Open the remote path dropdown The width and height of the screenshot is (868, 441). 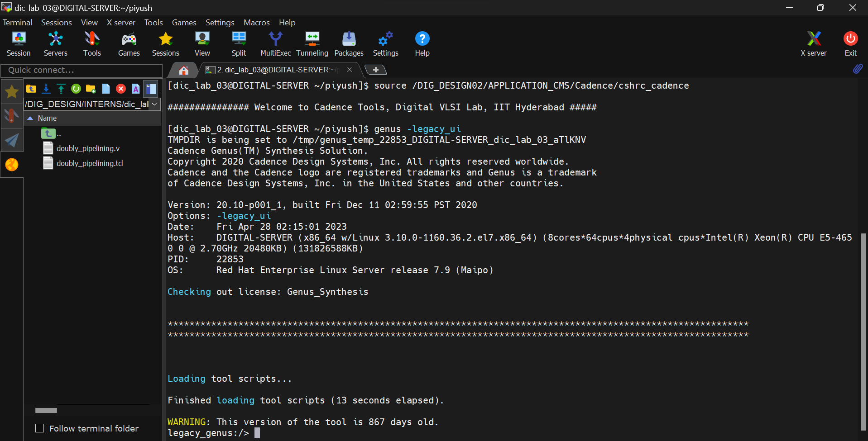click(155, 104)
